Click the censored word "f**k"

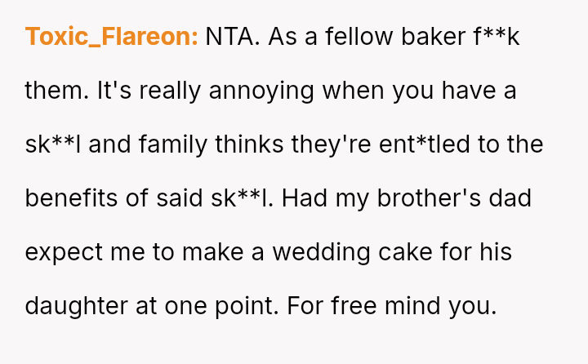[495, 37]
